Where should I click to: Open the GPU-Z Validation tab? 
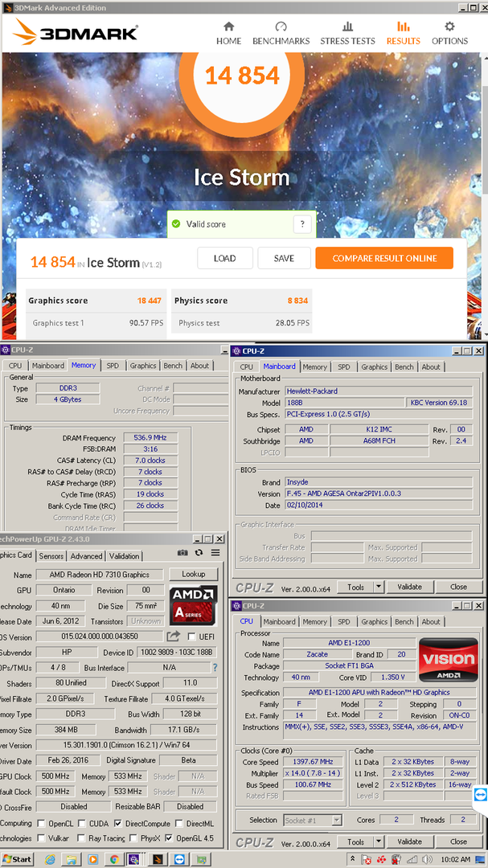124,556
